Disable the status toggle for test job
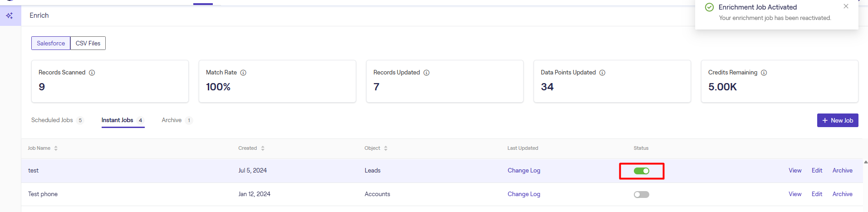868x212 pixels. coord(641,171)
